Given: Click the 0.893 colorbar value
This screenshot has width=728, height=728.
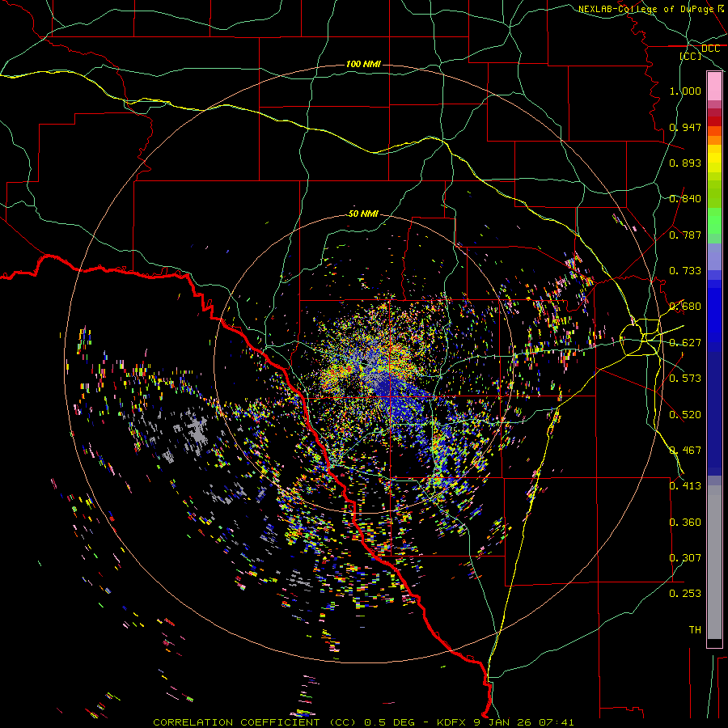Looking at the screenshot, I should click(x=685, y=163).
